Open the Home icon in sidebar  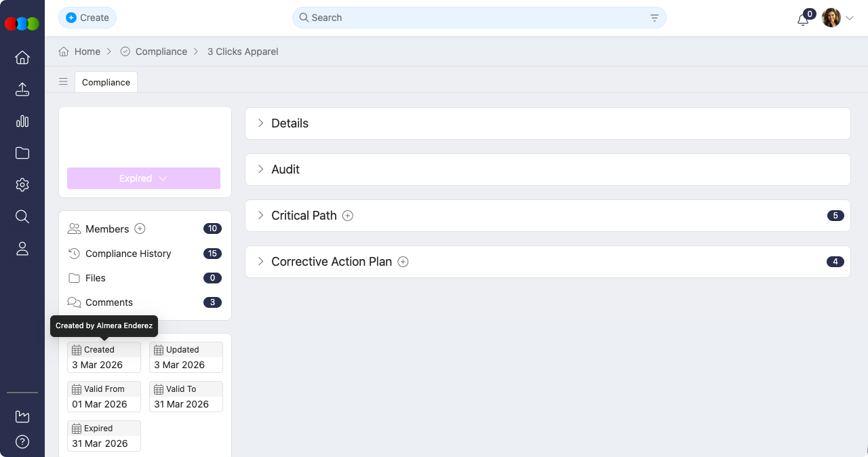(22, 58)
